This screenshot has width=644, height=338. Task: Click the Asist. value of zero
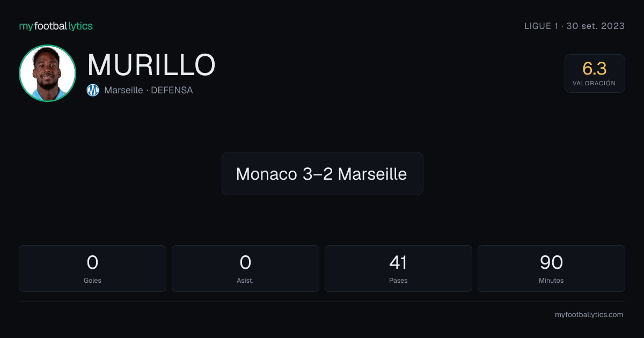[245, 262]
